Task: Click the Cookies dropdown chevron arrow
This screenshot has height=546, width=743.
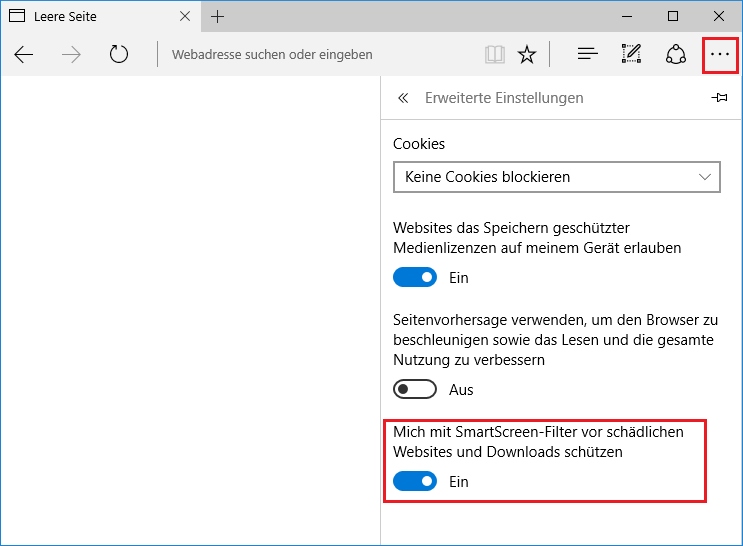Action: 705,177
